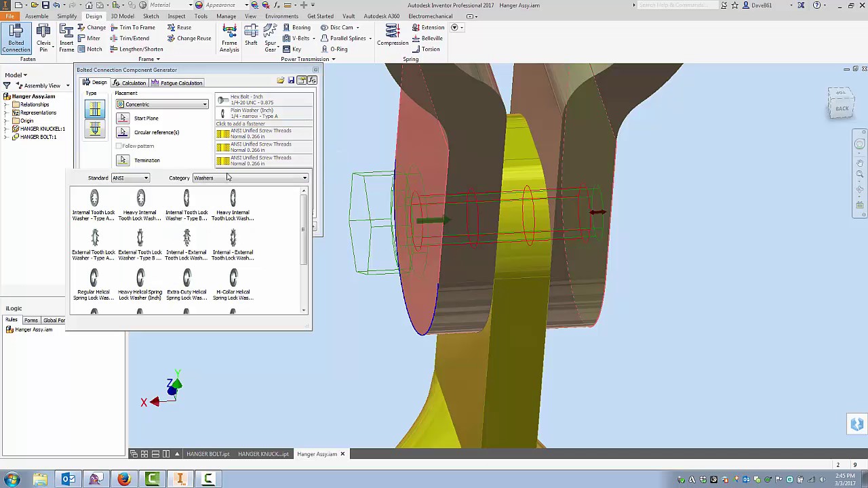Open the Compression spring generator
Viewport: 868px width, 488px height.
click(393, 35)
